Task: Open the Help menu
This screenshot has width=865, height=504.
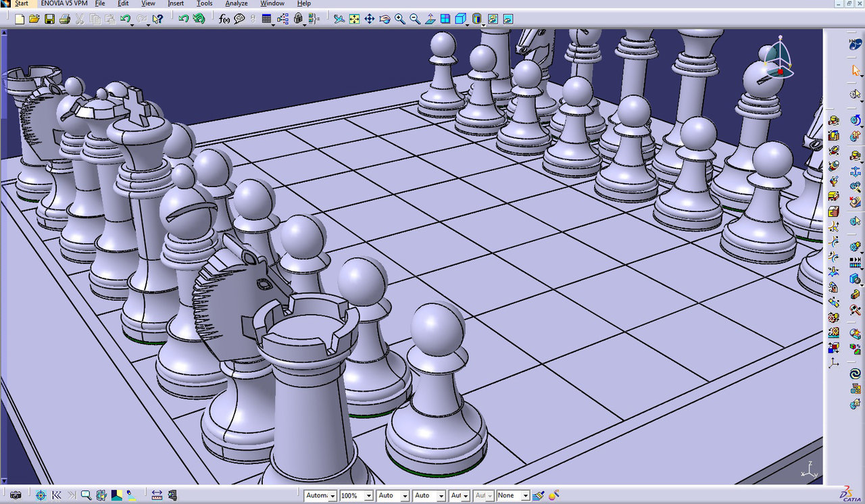Action: (x=304, y=3)
